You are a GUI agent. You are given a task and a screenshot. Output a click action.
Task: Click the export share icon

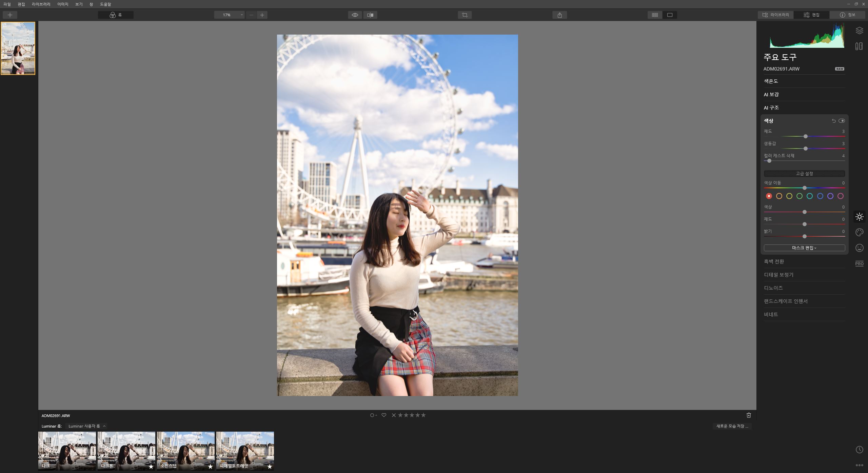pyautogui.click(x=559, y=15)
